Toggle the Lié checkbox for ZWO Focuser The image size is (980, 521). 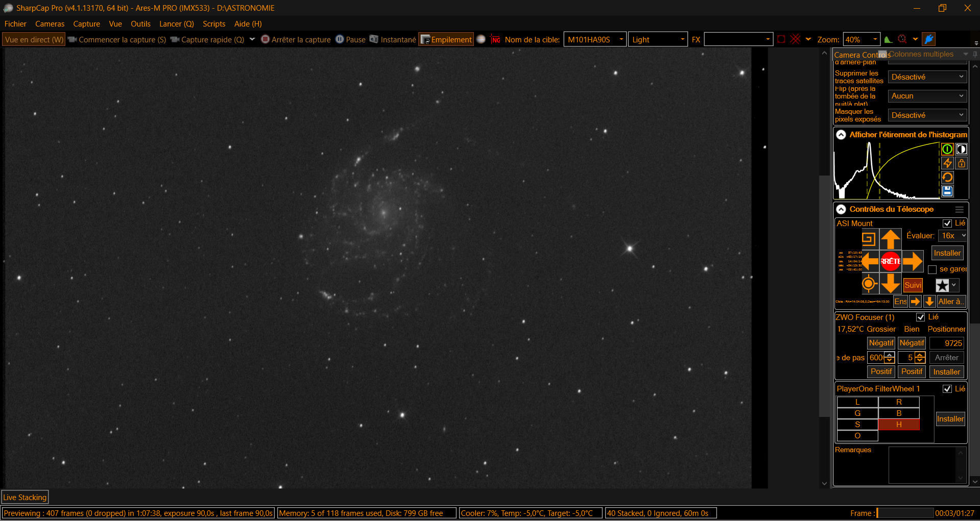(921, 317)
